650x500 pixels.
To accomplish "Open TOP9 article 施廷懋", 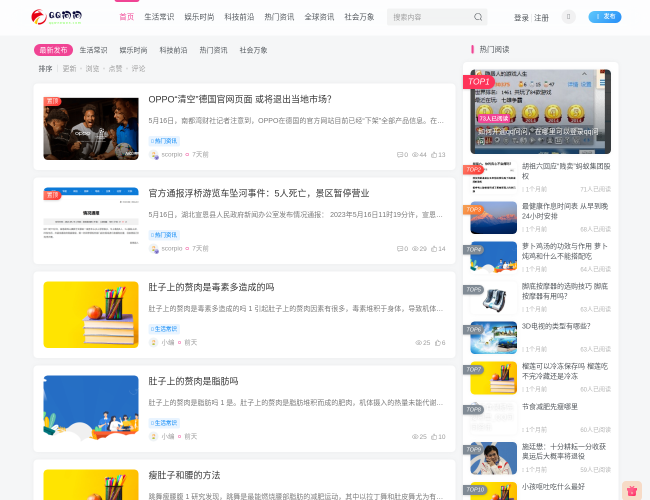I will point(566,451).
